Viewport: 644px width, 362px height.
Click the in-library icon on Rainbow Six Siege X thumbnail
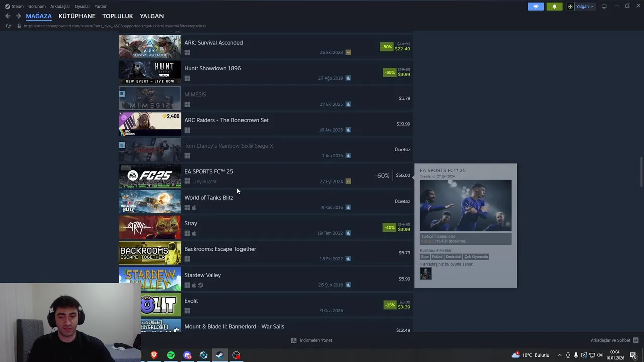(x=122, y=145)
